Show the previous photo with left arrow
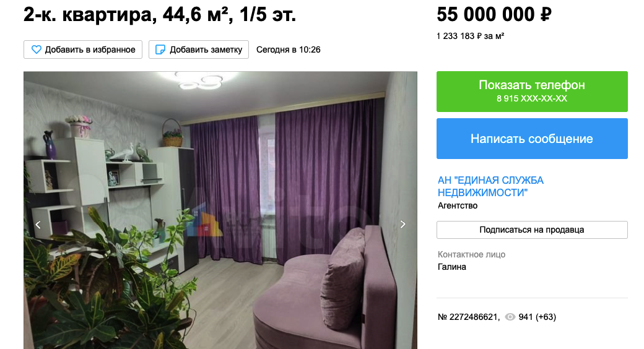The height and width of the screenshot is (349, 644). [38, 225]
